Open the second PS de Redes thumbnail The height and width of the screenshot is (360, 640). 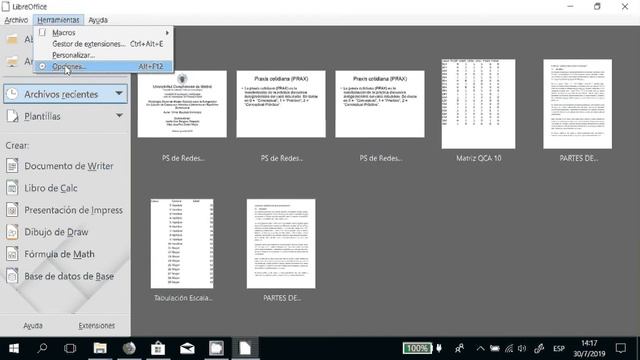coord(281,104)
